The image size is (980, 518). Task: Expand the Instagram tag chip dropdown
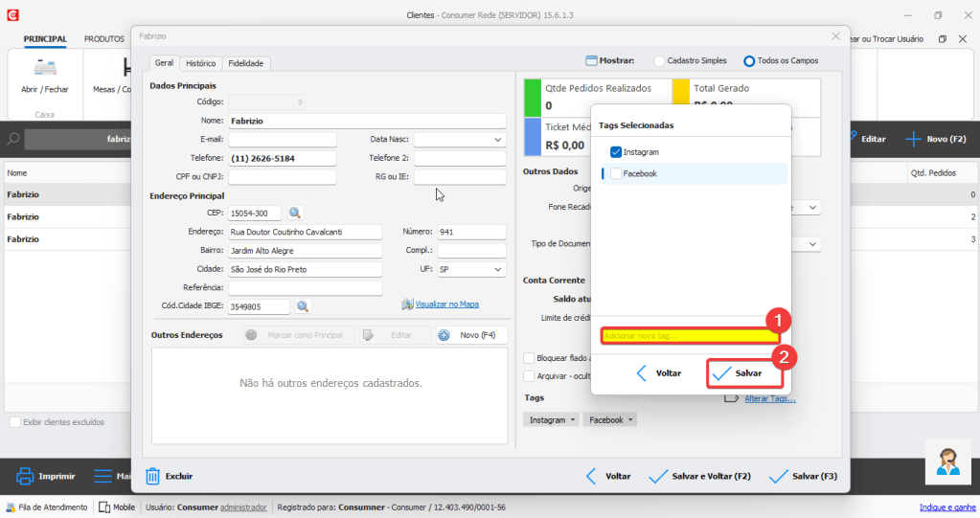[x=573, y=419]
